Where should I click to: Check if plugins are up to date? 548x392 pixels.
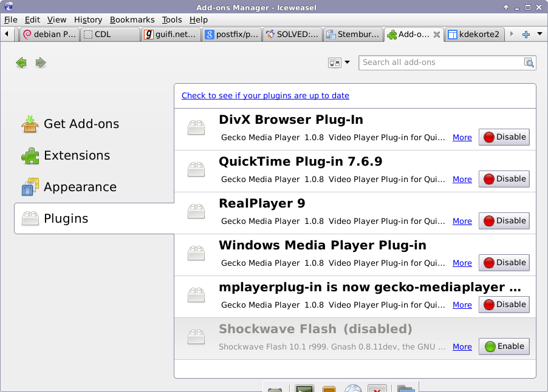(265, 95)
